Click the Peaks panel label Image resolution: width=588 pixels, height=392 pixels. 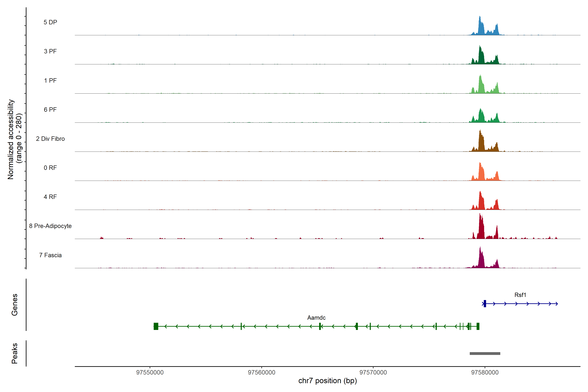pos(15,353)
